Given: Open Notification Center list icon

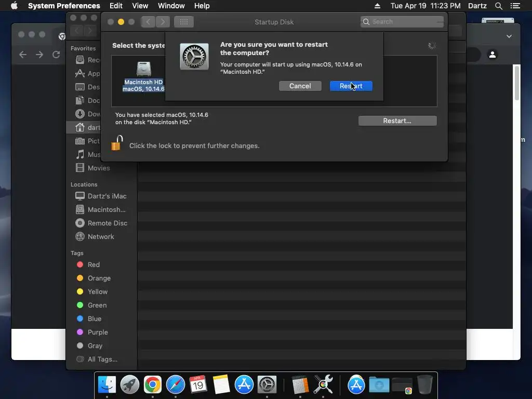Looking at the screenshot, I should pyautogui.click(x=515, y=6).
